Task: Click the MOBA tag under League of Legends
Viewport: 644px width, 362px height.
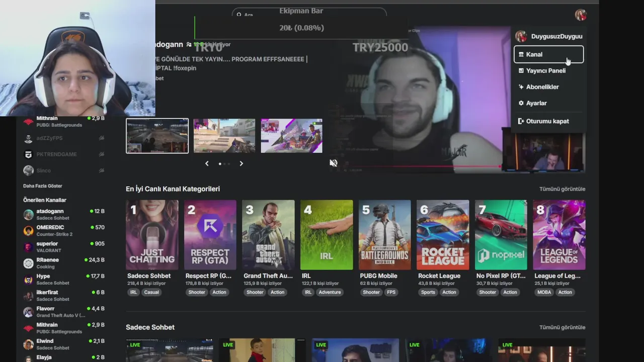Action: [x=544, y=292]
